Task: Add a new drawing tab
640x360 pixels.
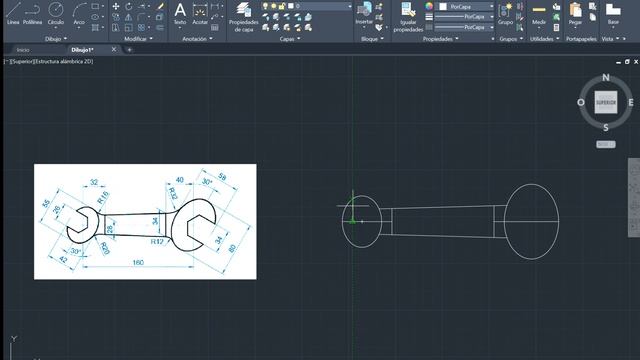Action: (x=129, y=50)
